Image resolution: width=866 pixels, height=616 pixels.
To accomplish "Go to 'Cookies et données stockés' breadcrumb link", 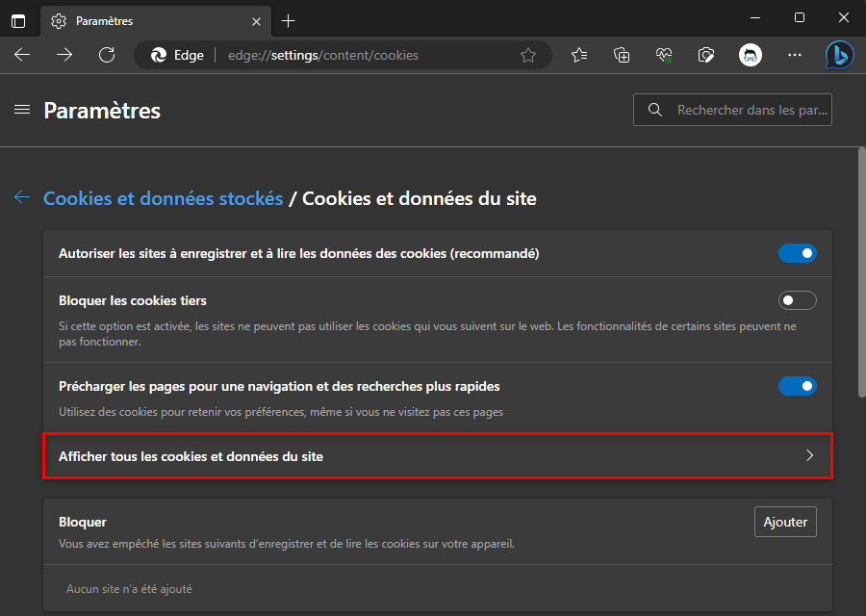I will tap(163, 198).
